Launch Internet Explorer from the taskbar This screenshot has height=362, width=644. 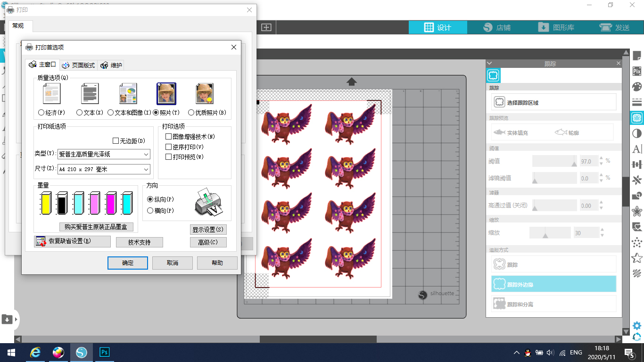click(x=35, y=353)
